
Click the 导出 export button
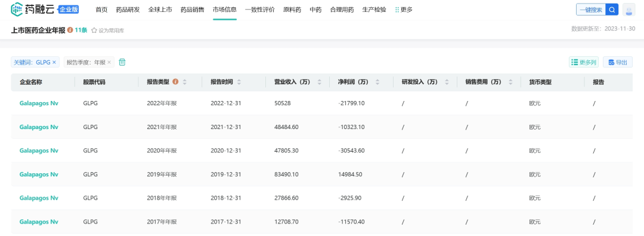[x=618, y=62]
